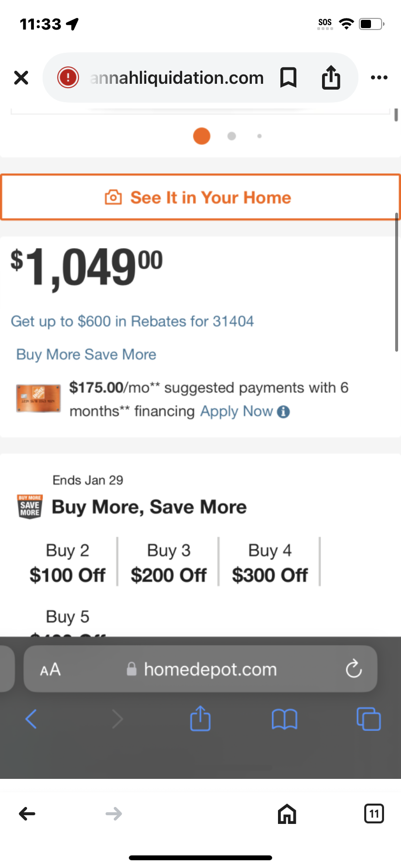Viewport: 401px width, 868px height.
Task: Tap the Buy 3 $200 Off offer
Action: [x=169, y=563]
